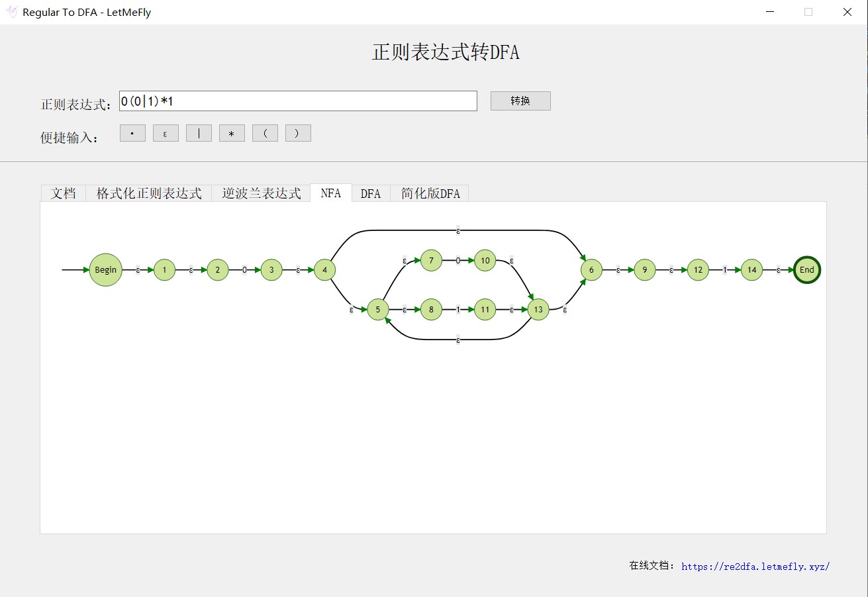Click the 1 edge label between nodes 12 and 14

coord(725,270)
